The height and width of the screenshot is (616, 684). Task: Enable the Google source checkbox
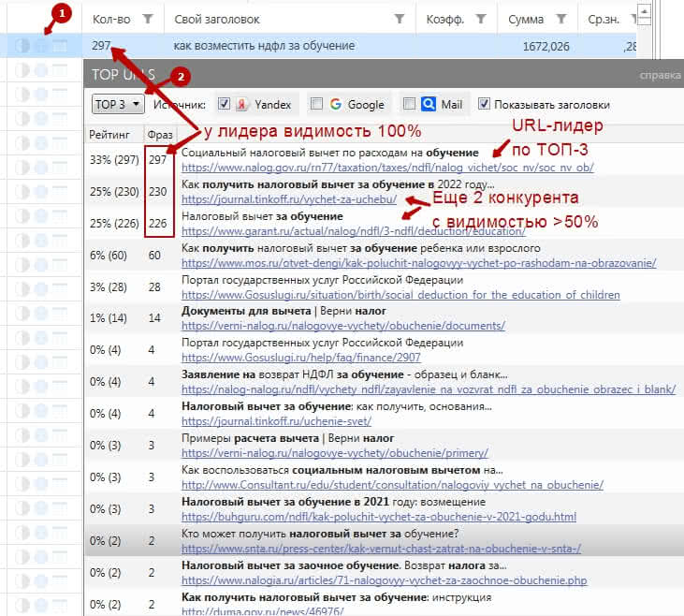[x=316, y=104]
